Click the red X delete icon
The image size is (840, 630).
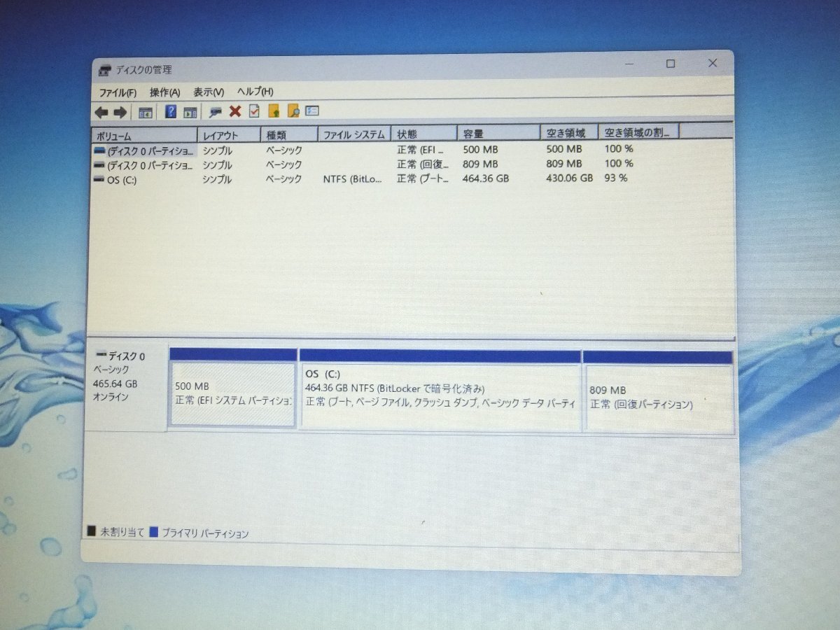coord(235,111)
